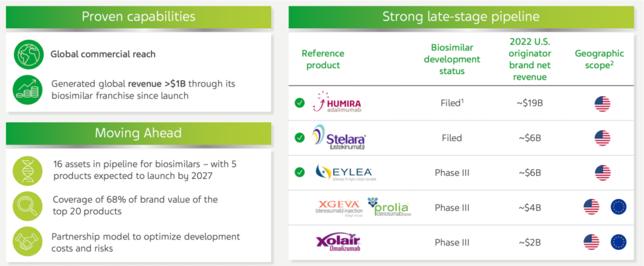Click the Humira adalimumab logo
This screenshot has width=644, height=266.
(x=337, y=102)
